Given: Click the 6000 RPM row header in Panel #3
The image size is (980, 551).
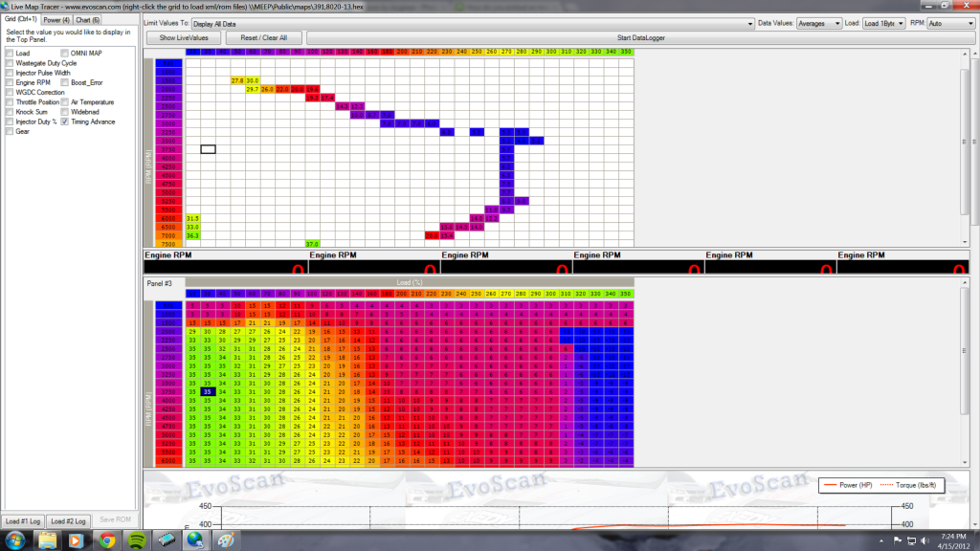Looking at the screenshot, I should point(168,461).
